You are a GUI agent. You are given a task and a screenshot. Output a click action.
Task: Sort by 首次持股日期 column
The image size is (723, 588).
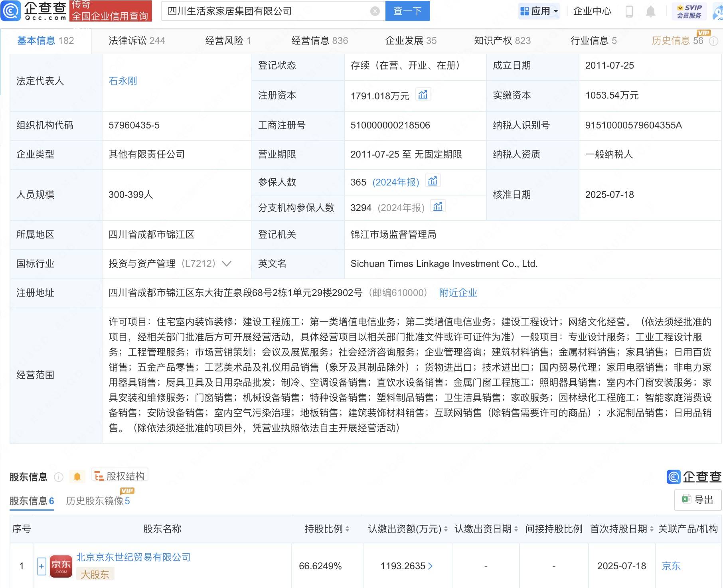(x=652, y=529)
